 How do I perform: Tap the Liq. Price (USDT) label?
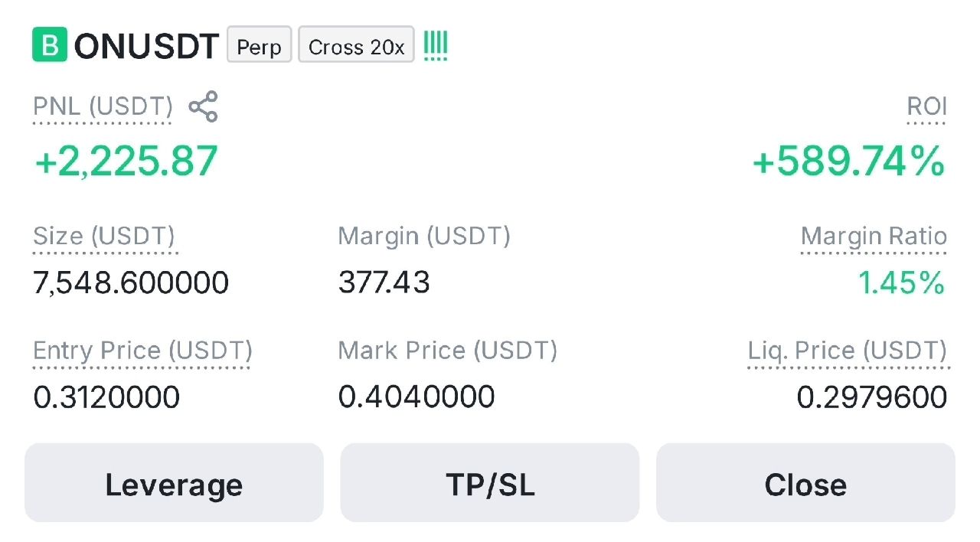(x=848, y=351)
